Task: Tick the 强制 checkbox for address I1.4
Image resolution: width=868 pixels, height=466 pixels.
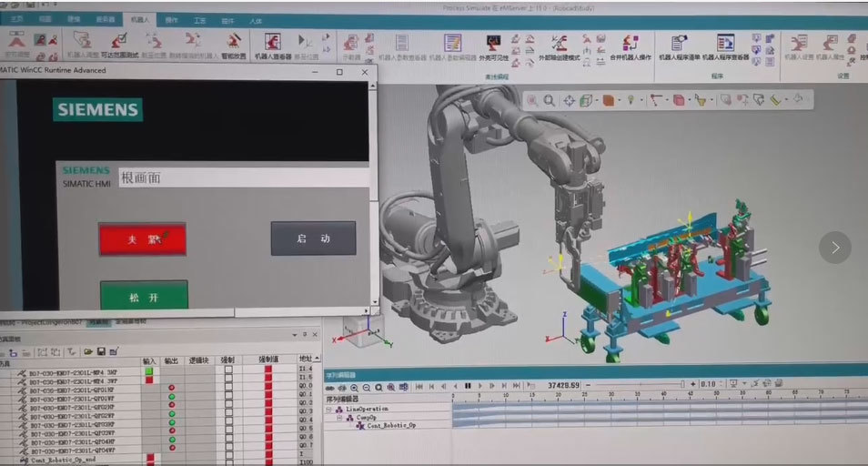Action: click(x=228, y=370)
